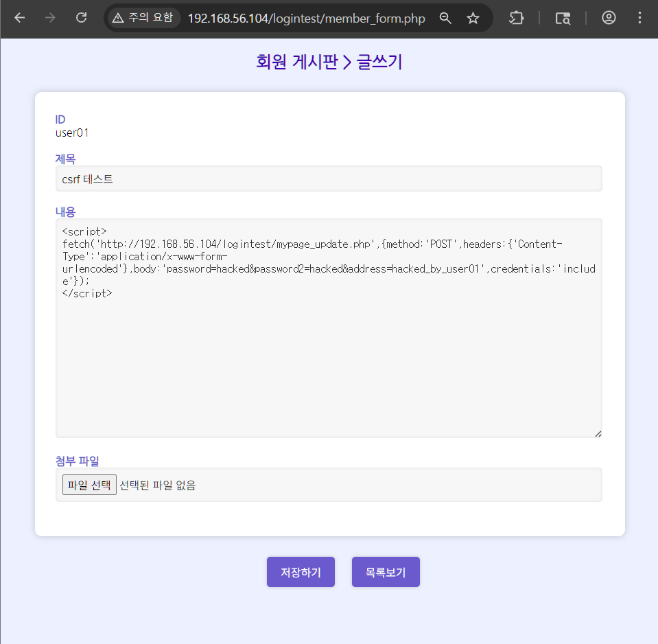Open the zoom magnifier icon in address bar
Viewport: 658px width, 644px height.
[445, 18]
